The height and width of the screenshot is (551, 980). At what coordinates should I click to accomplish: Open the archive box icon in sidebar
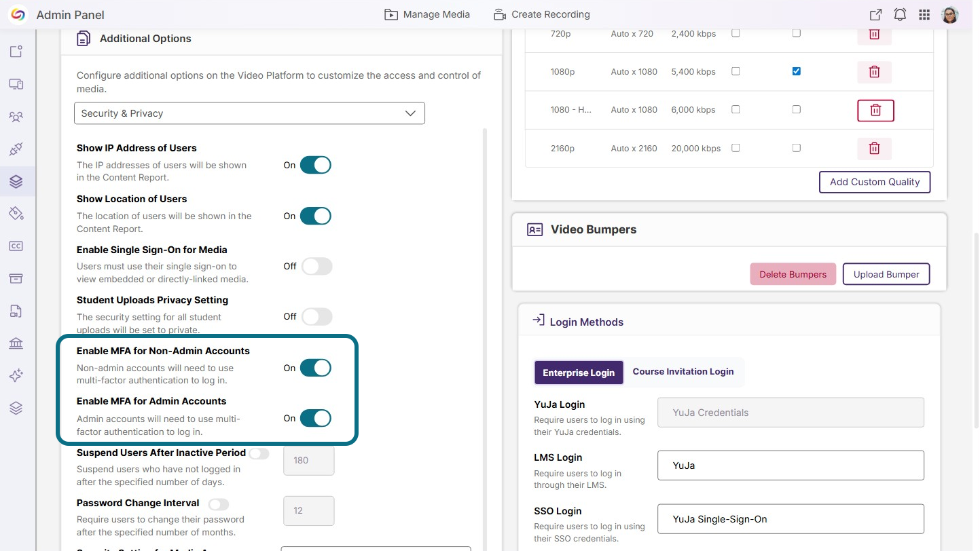(16, 279)
